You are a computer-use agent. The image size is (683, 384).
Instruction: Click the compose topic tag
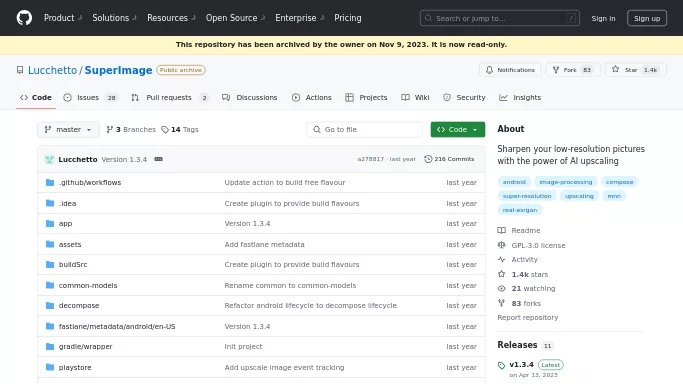click(x=619, y=182)
